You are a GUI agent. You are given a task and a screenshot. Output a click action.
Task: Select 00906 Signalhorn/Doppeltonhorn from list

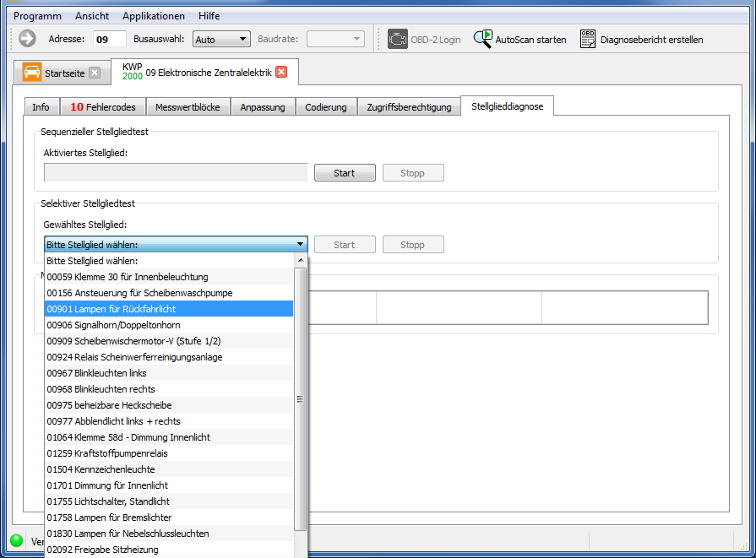[113, 325]
